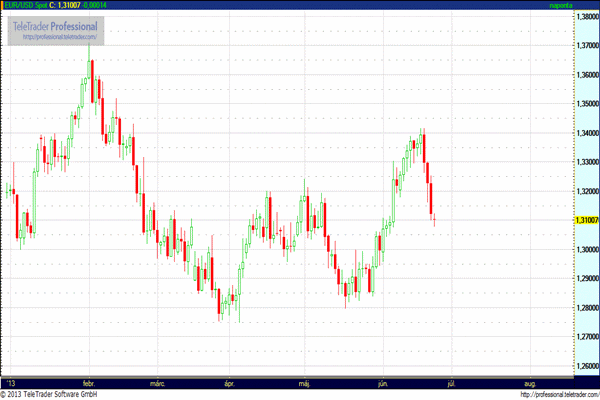Select the febr. marker on time axis
The height and width of the screenshot is (400, 600).
click(88, 383)
